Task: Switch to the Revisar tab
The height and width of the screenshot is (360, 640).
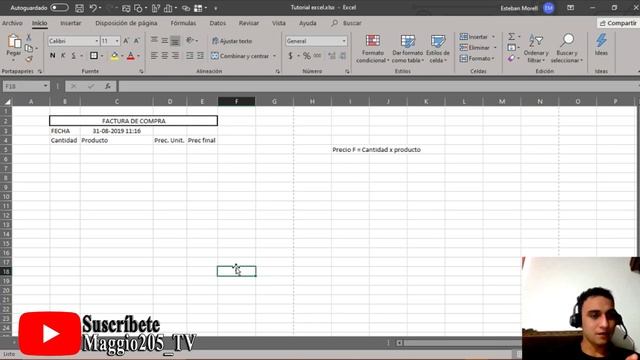Action: (x=249, y=23)
